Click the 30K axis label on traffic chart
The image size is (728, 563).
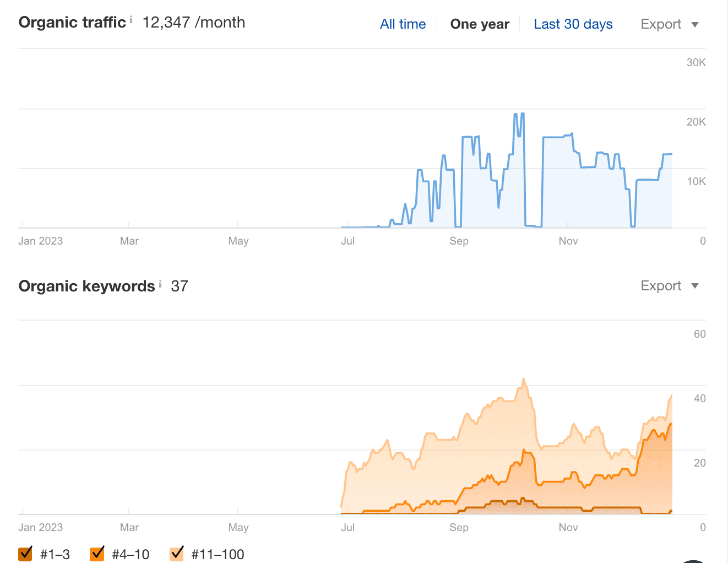696,62
